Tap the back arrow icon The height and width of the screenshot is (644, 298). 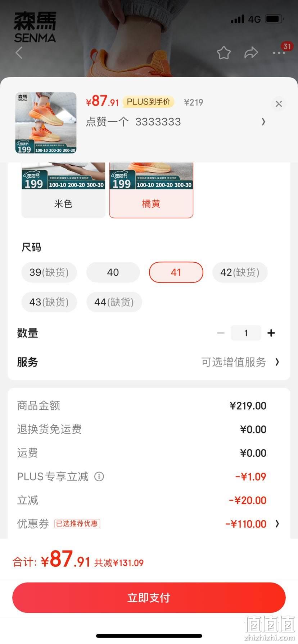(19, 53)
